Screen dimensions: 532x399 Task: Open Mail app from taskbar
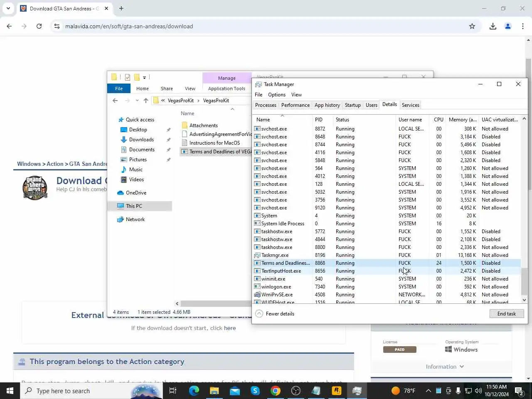pos(235,391)
